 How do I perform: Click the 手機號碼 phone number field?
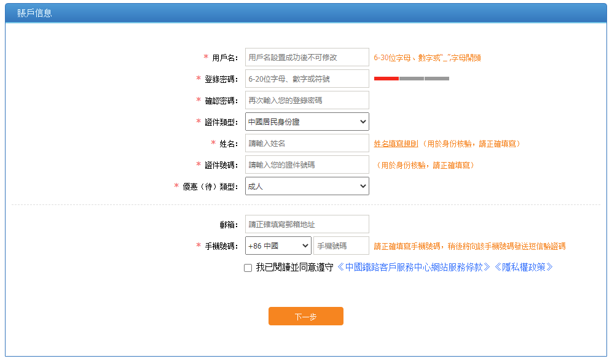pos(340,245)
